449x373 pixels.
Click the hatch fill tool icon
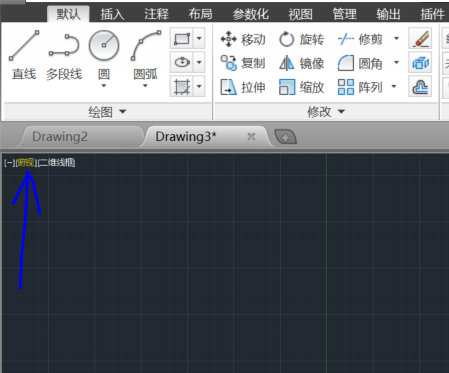tap(182, 86)
